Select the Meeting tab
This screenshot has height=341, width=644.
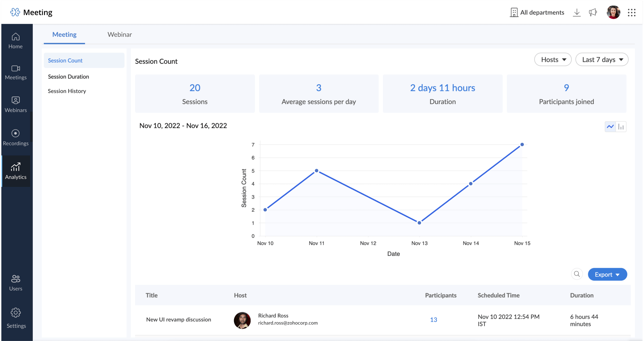[64, 34]
